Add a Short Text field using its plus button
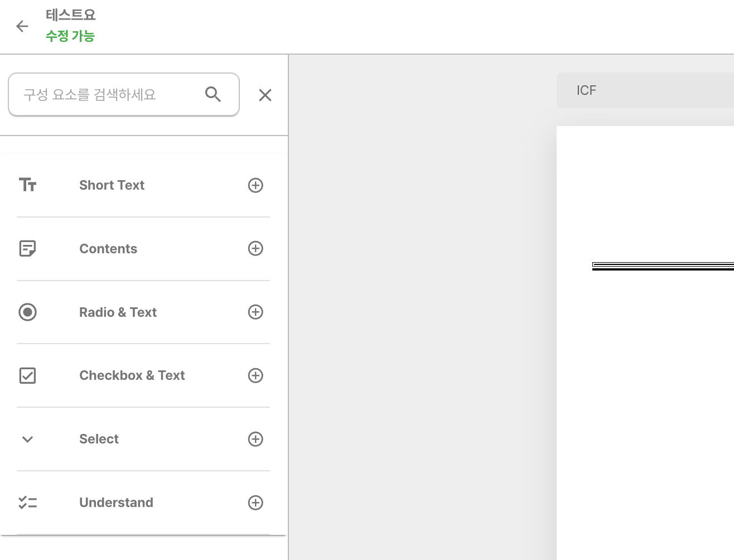734x560 pixels. (255, 185)
